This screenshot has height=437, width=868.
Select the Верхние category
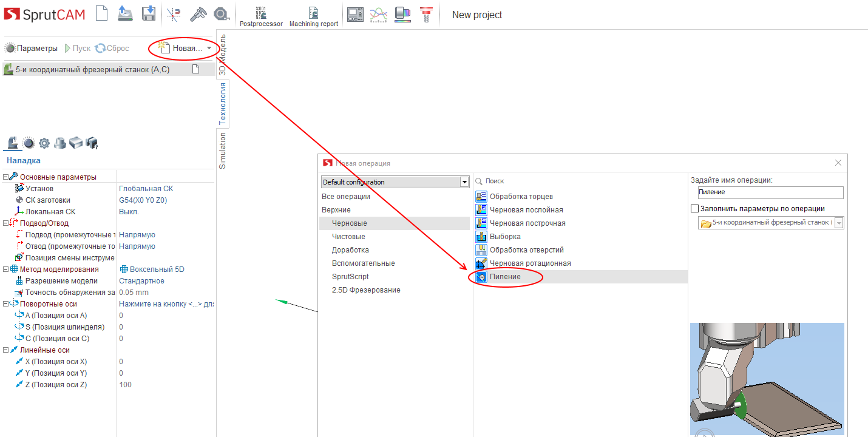tap(336, 210)
